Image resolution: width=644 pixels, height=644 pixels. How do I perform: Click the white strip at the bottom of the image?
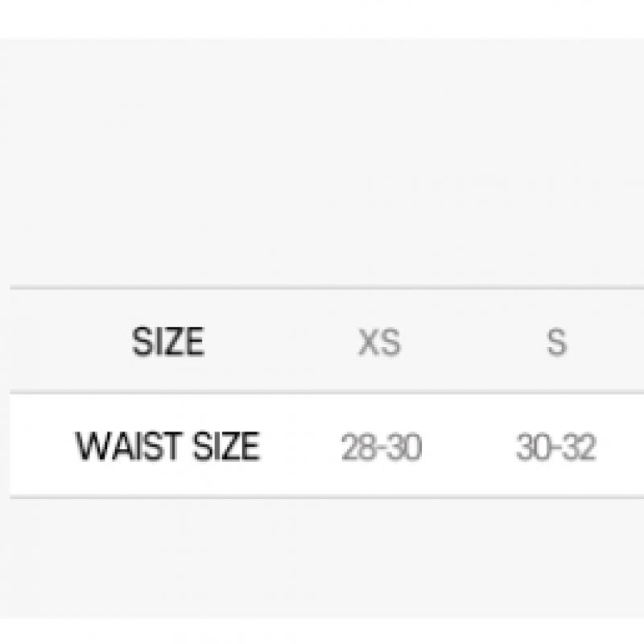(322, 631)
